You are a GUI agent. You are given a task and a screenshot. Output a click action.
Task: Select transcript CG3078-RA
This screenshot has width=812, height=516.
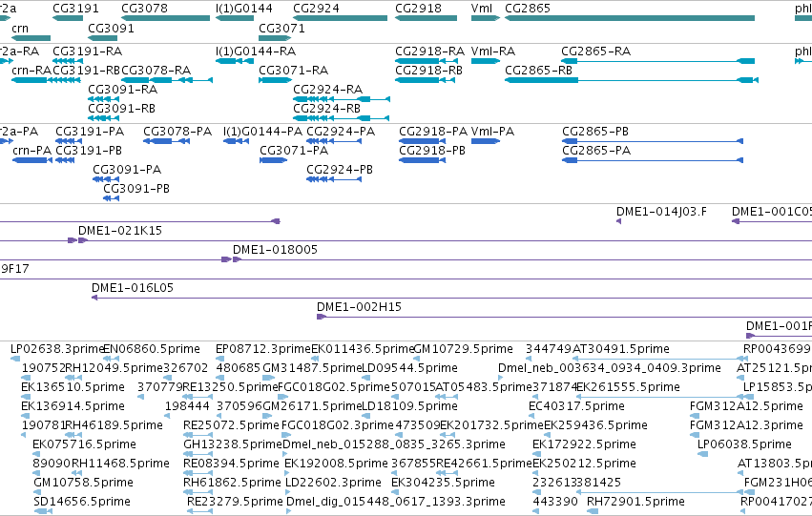pos(156,71)
